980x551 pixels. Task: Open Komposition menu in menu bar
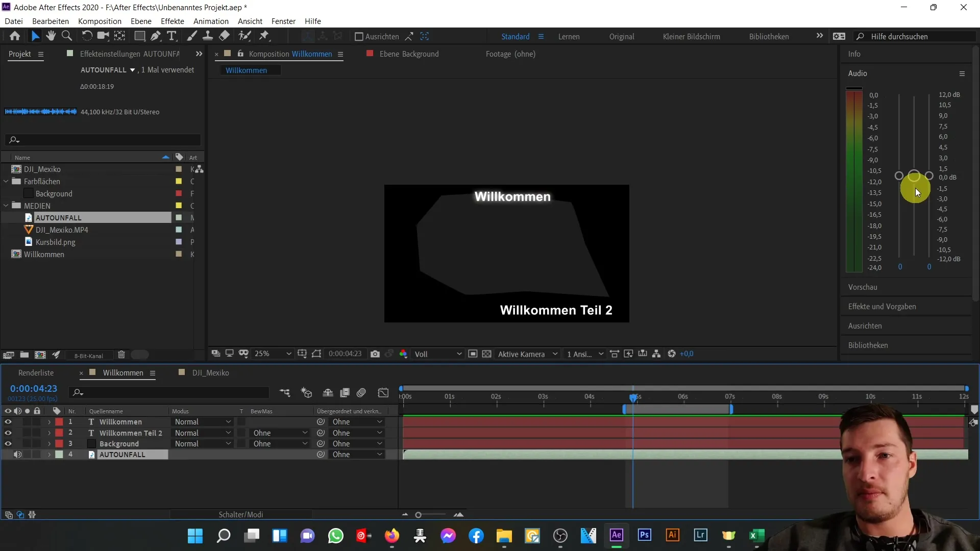(100, 21)
